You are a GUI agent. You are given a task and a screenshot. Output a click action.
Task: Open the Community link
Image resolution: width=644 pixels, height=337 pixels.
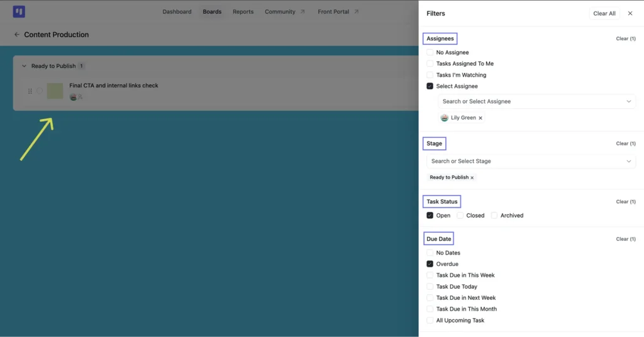click(280, 11)
